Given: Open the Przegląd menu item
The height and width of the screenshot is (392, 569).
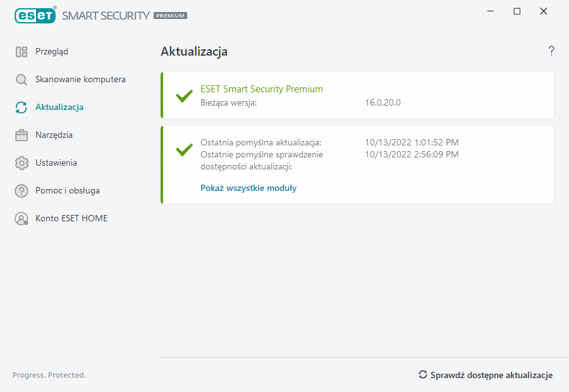Looking at the screenshot, I should point(52,52).
